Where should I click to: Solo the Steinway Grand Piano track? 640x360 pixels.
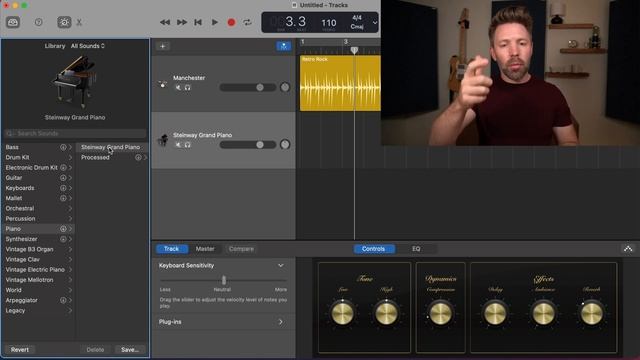point(188,144)
